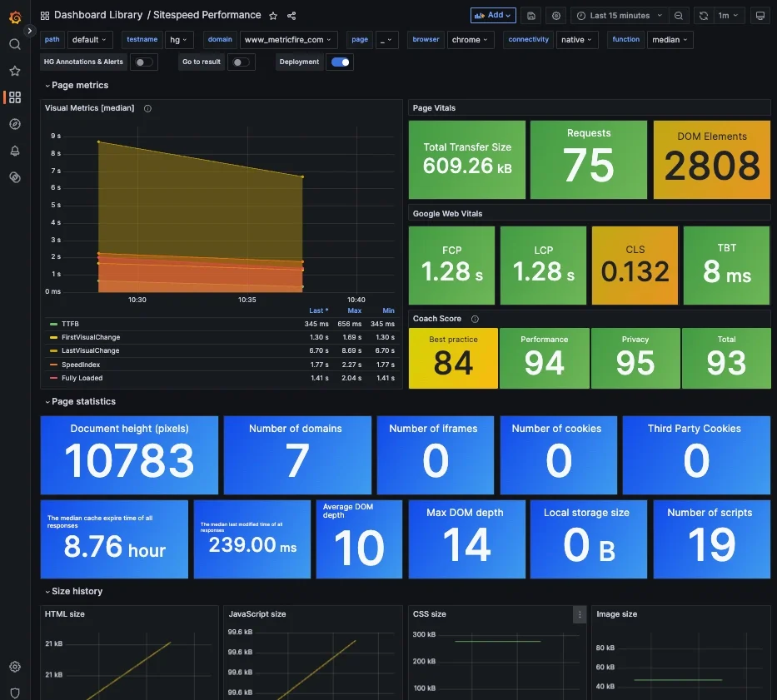Open Server admin shield icon
Image resolution: width=777 pixels, height=700 pixels.
click(x=15, y=693)
